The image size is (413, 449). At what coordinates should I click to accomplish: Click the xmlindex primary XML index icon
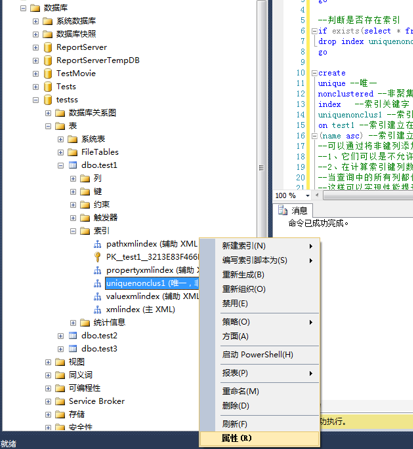97,309
